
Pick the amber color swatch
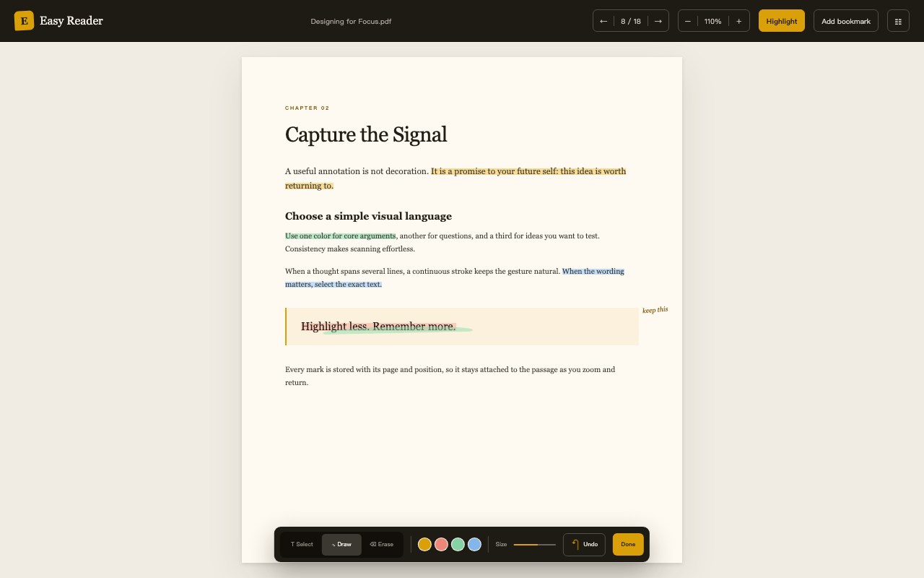pos(424,544)
